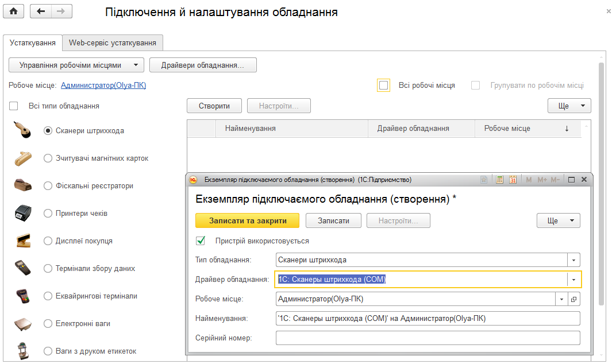Screen dimensions: 616x364
Task: Click the receipt printer icon
Action: (x=23, y=213)
